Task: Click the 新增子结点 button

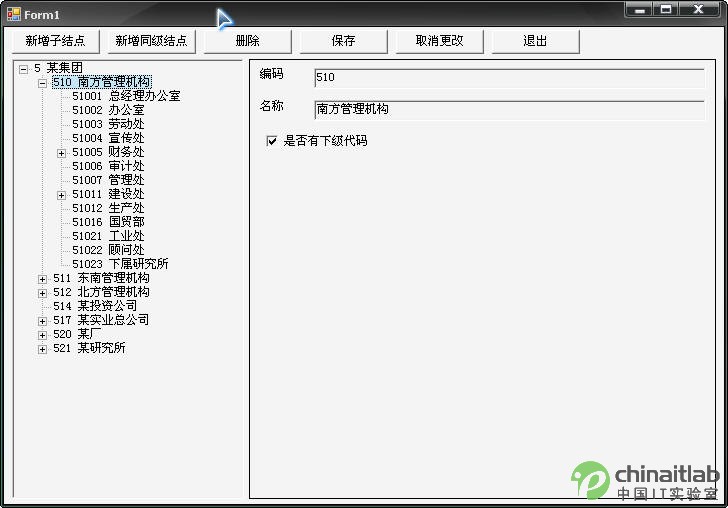Action: click(x=56, y=41)
